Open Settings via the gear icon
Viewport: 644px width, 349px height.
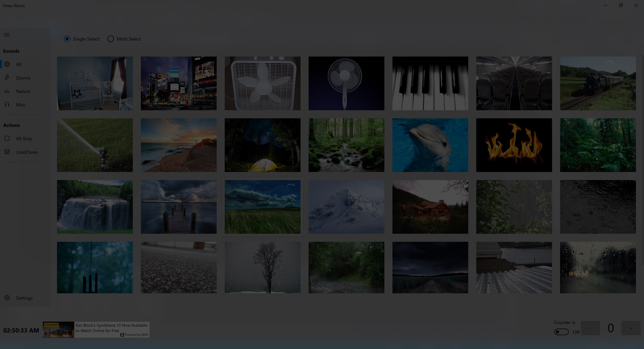7,298
